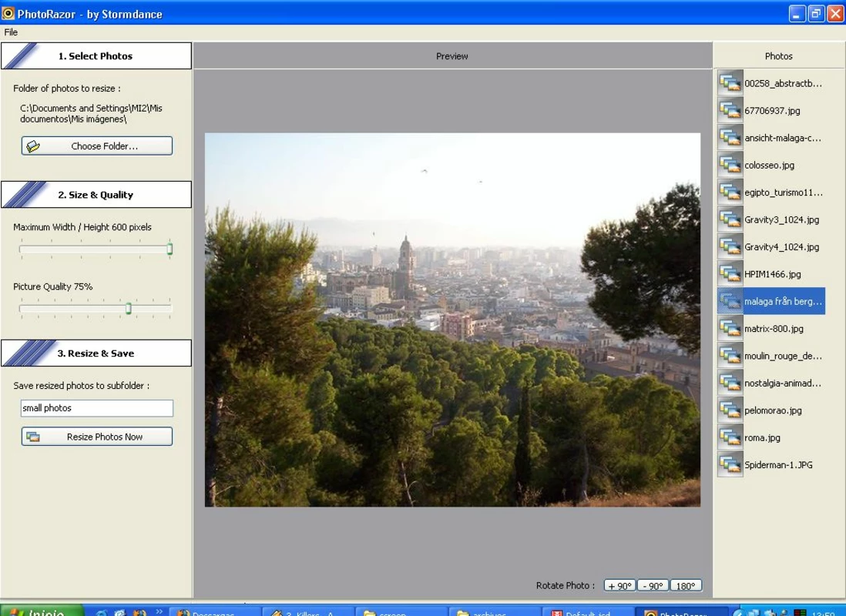Select ansicht-malaga-c… file name
This screenshot has height=616, width=846.
(783, 138)
